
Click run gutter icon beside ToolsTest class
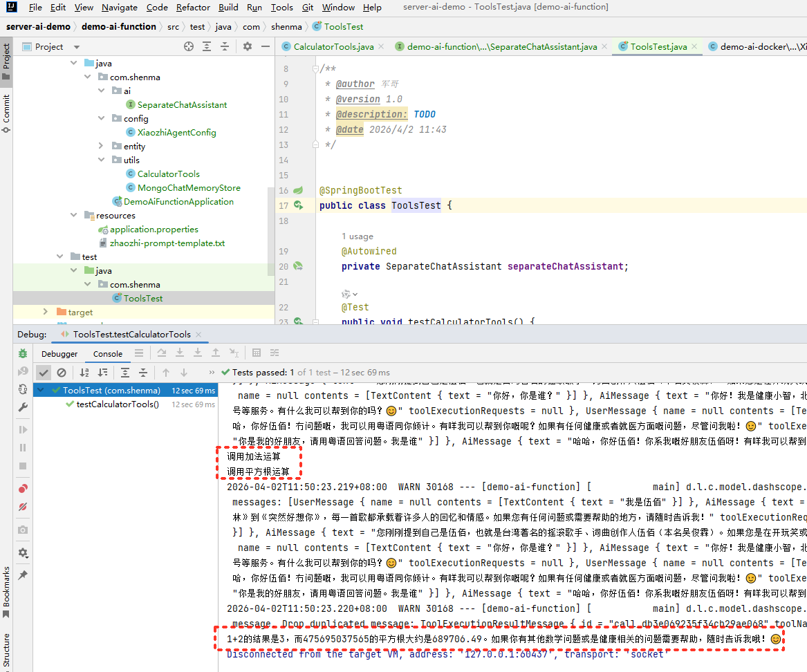coord(298,205)
